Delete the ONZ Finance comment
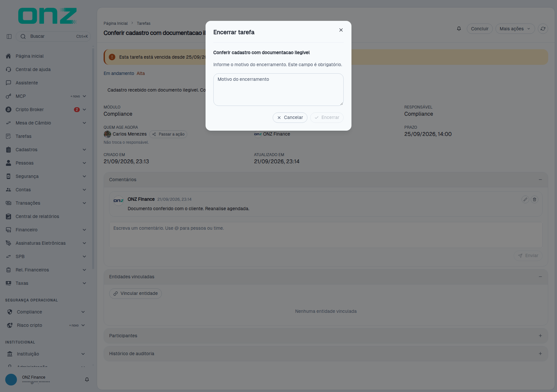Image resolution: width=557 pixels, height=392 pixels. (x=535, y=199)
